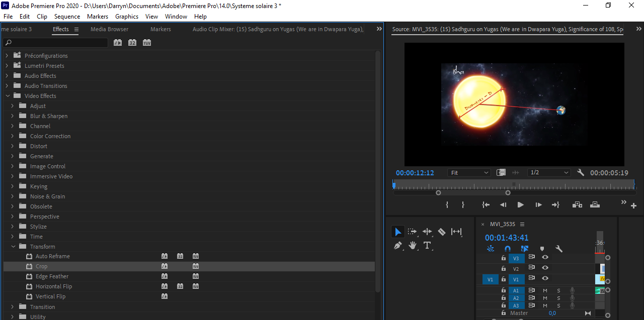Open the Fit zoom level dropdown

[469, 172]
